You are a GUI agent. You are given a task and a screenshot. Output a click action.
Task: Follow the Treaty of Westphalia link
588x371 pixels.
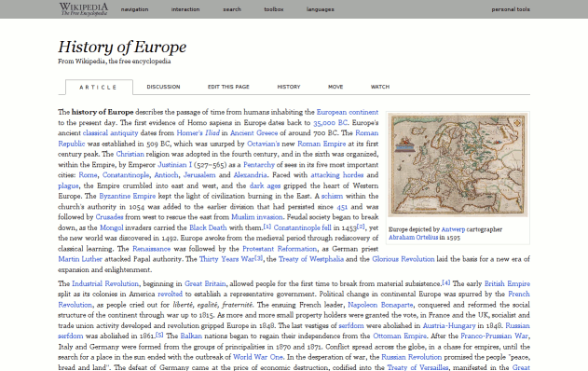(x=311, y=259)
